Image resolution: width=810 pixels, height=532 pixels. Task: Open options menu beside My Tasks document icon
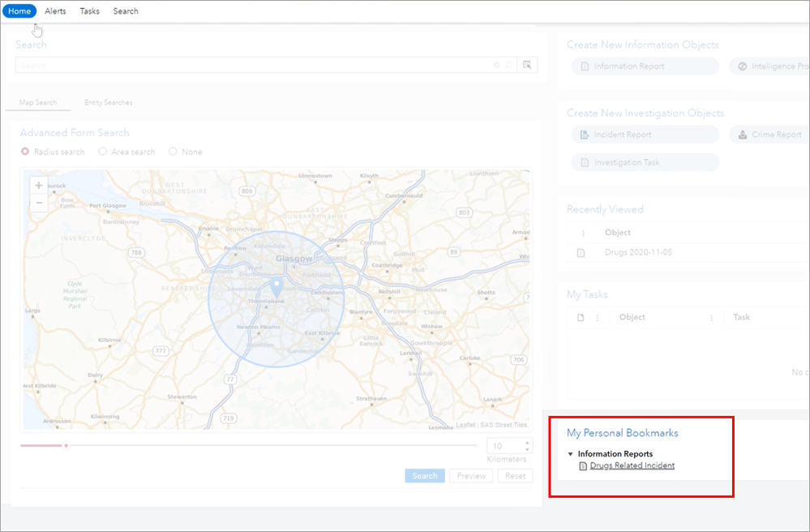pyautogui.click(x=598, y=318)
